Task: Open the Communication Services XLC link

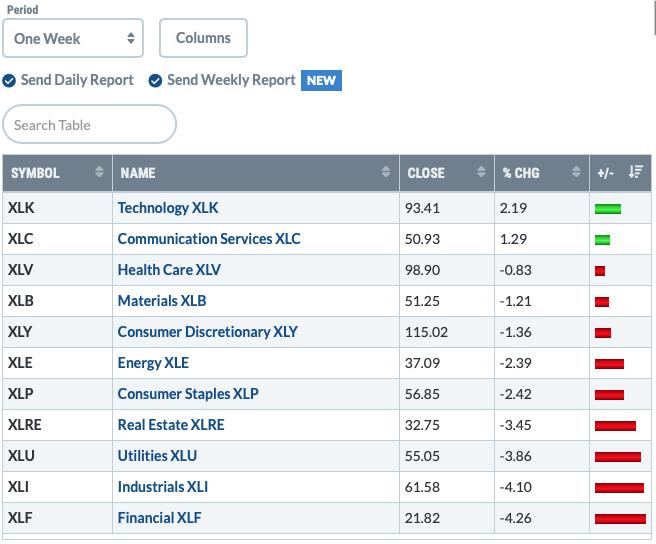Action: coord(209,239)
